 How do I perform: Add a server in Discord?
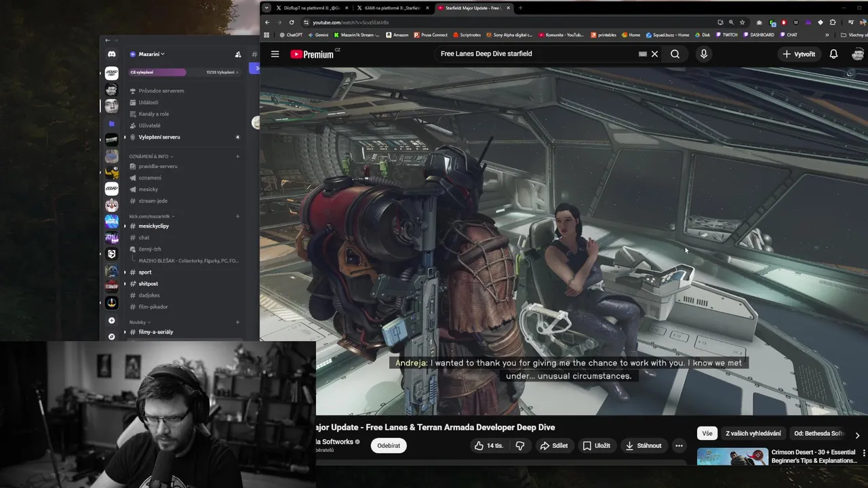112,321
